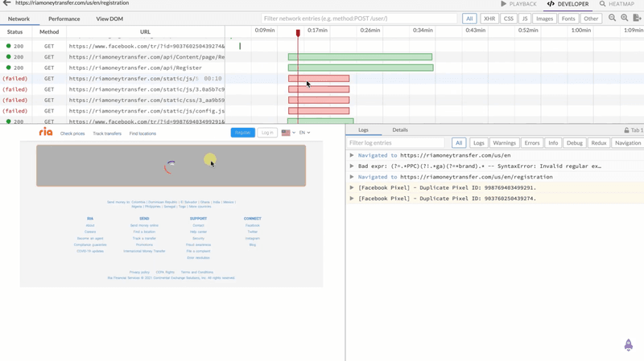
Task: Select the failed static/js/config.js request row
Action: 113,111
